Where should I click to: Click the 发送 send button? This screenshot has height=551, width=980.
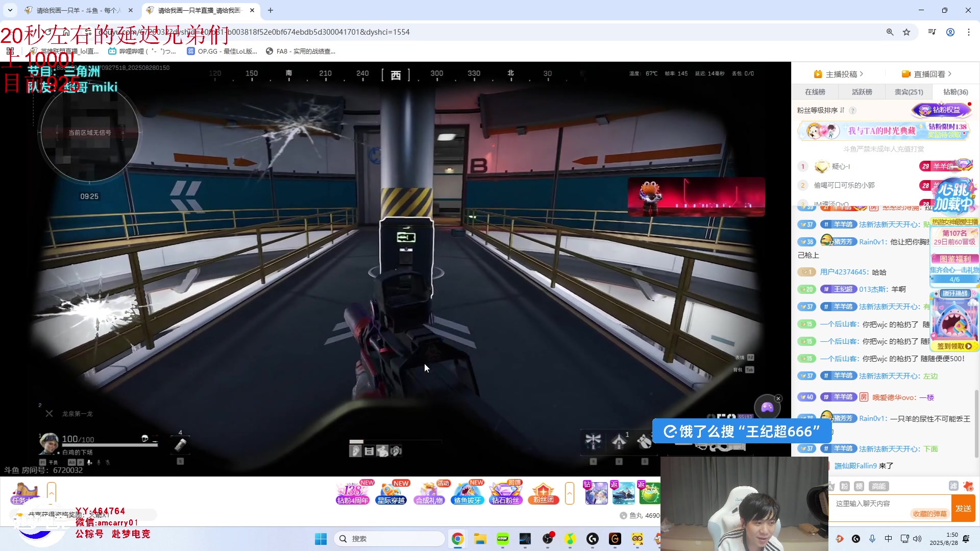coord(963,508)
